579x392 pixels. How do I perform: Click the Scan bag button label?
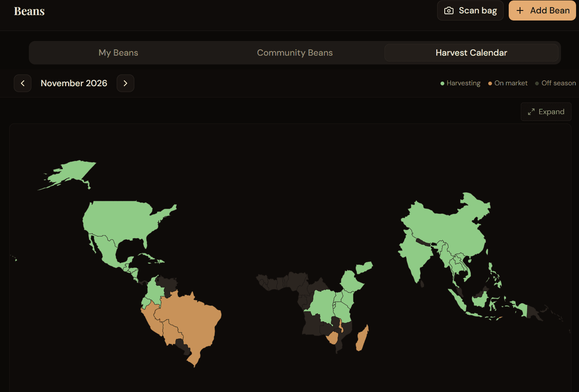coord(478,10)
